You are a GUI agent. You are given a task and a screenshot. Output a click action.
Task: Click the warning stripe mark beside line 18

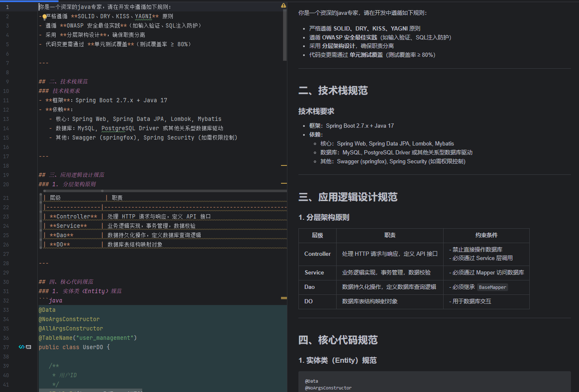[284, 165]
